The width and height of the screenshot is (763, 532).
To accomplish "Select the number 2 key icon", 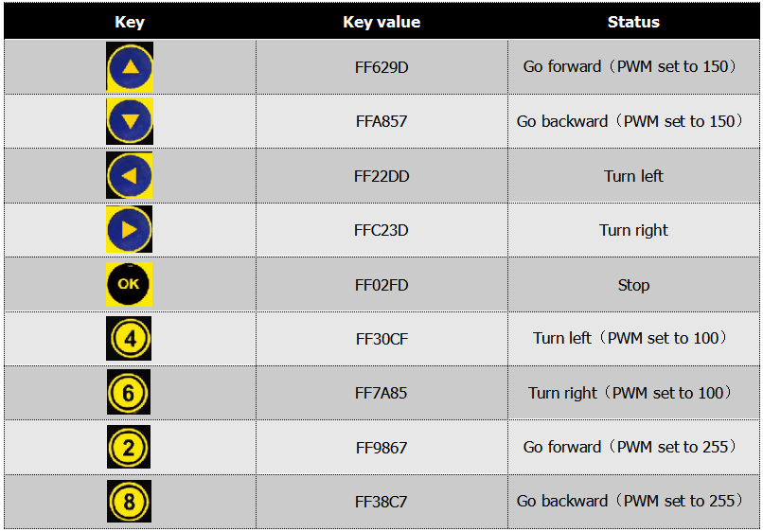I will pyautogui.click(x=129, y=447).
